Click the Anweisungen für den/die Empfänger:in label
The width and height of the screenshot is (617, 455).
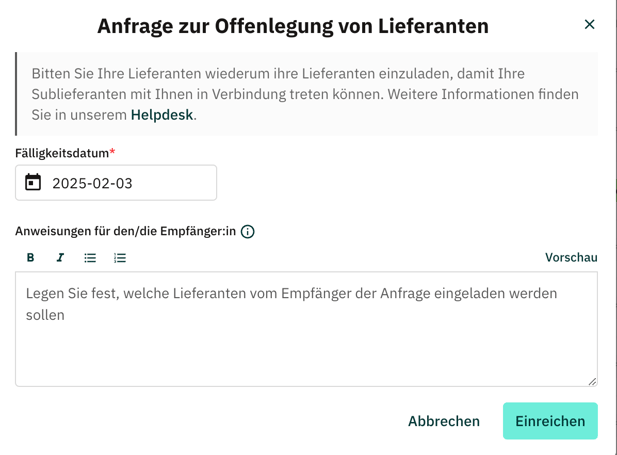[126, 231]
